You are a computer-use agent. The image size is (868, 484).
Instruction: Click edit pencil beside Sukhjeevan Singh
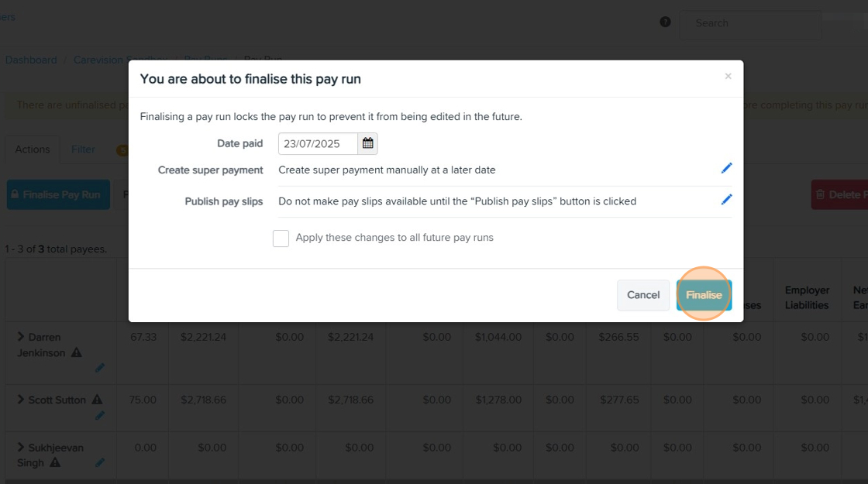[100, 463]
